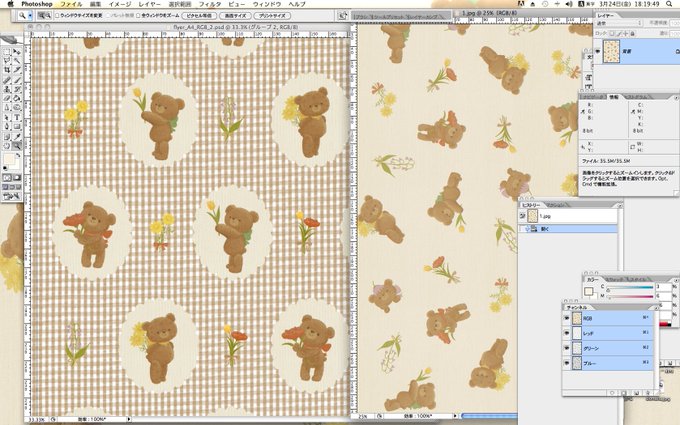Switch to the ヒストグラム tab

click(638, 97)
